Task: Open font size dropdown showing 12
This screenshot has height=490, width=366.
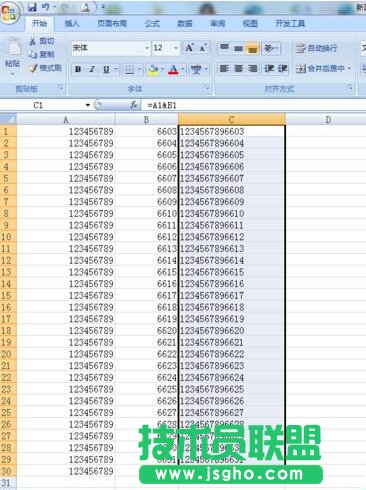Action: (176, 48)
